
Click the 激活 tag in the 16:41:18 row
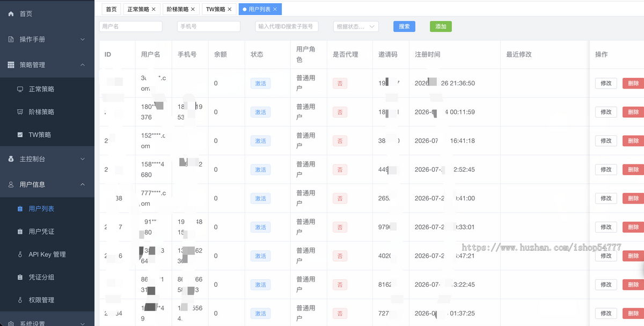pos(260,141)
